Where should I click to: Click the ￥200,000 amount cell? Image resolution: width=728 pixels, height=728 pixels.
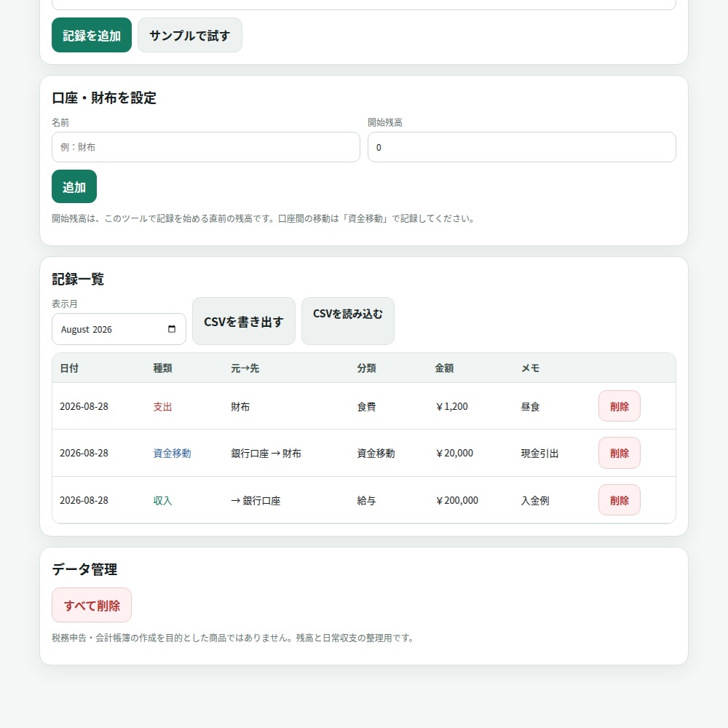[456, 501]
